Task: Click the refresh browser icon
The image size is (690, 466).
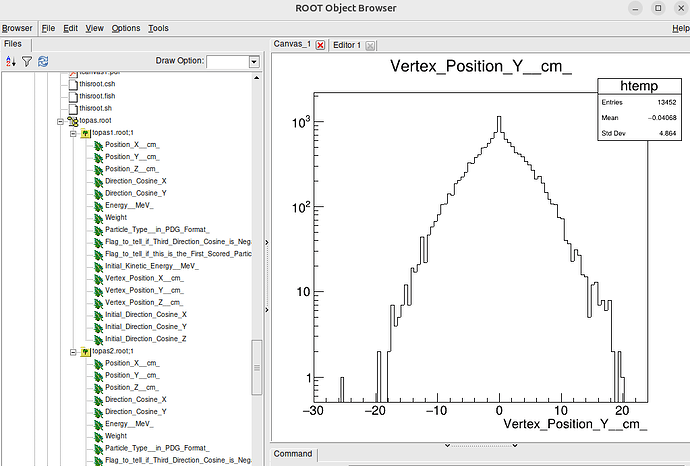Action: click(43, 62)
